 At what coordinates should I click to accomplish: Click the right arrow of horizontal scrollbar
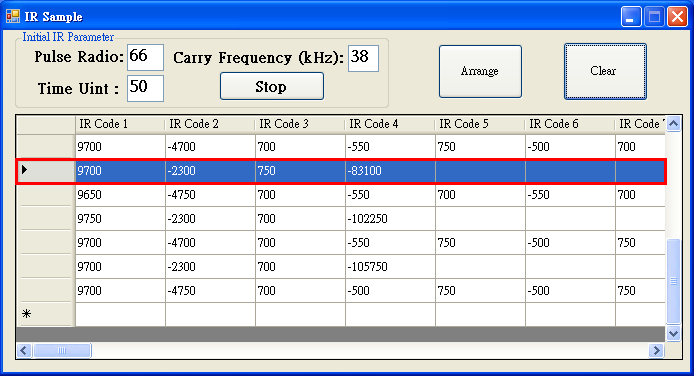point(657,351)
